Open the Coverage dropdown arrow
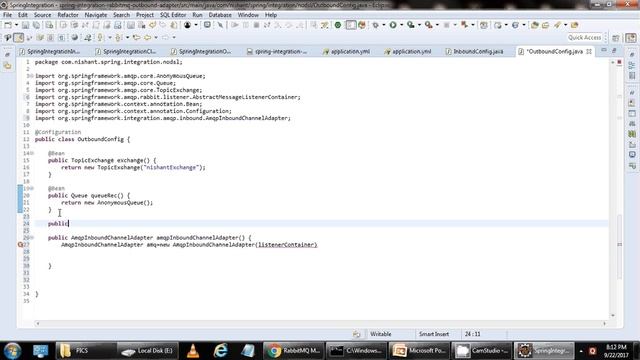640x360 pixels. 419,25
